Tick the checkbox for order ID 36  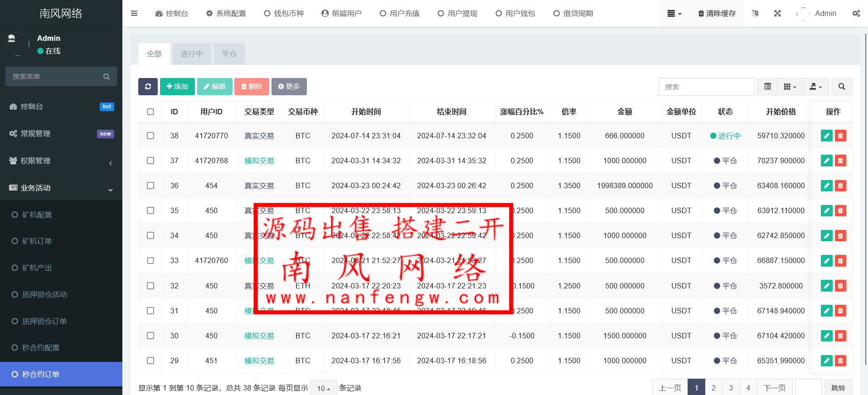(150, 185)
